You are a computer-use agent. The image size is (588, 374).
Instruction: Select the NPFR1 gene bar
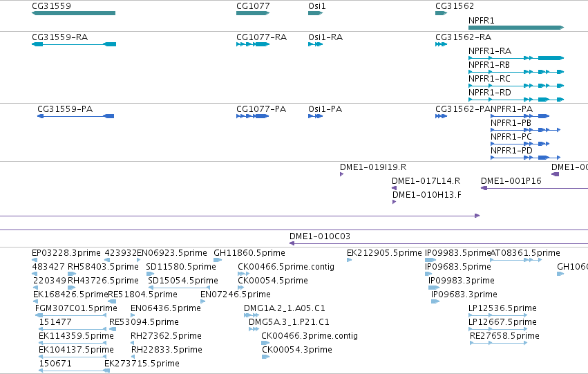click(x=516, y=28)
